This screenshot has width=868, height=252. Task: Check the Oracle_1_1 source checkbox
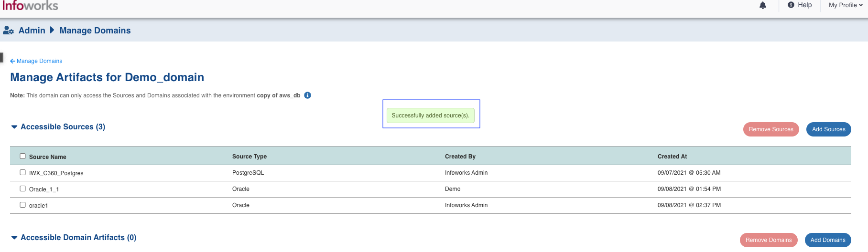(x=22, y=189)
